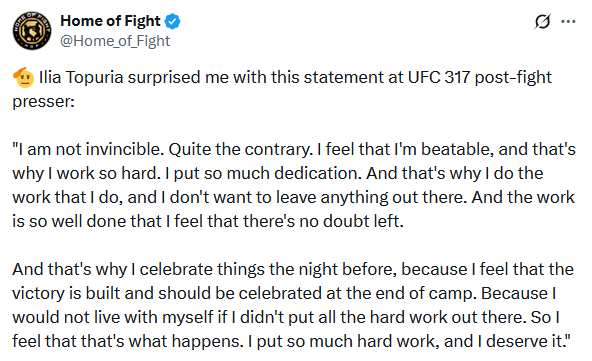The image size is (592, 361).
Task: Click the closing words "I deserve it."
Action: tap(523, 342)
